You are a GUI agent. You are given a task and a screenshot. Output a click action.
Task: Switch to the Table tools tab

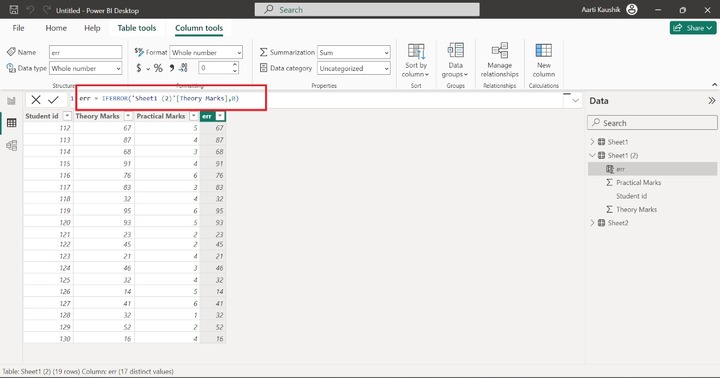[137, 28]
